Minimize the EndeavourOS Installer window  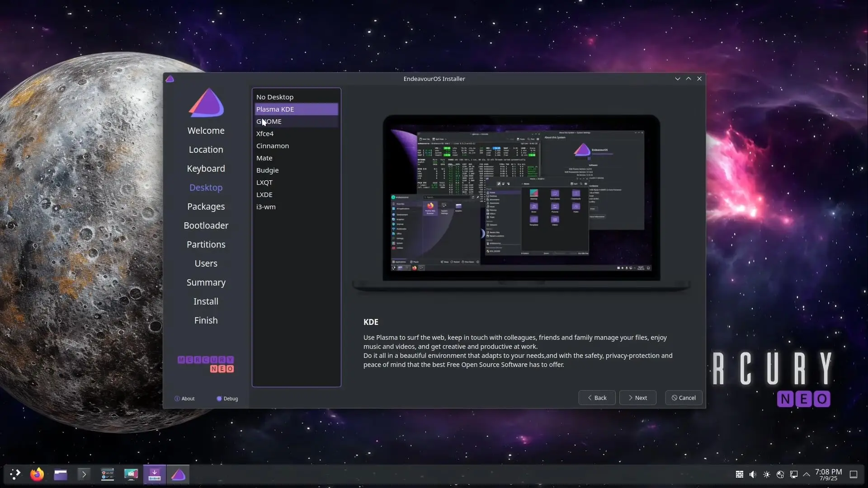(678, 79)
